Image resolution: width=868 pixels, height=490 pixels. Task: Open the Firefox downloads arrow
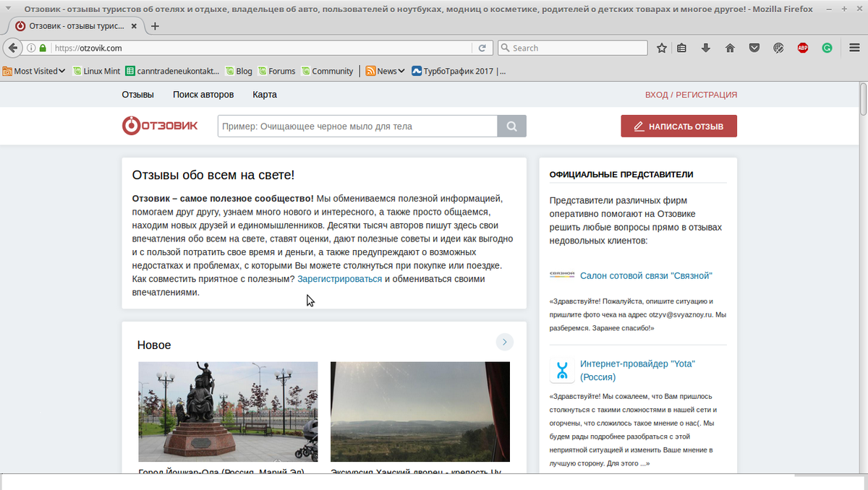point(706,48)
